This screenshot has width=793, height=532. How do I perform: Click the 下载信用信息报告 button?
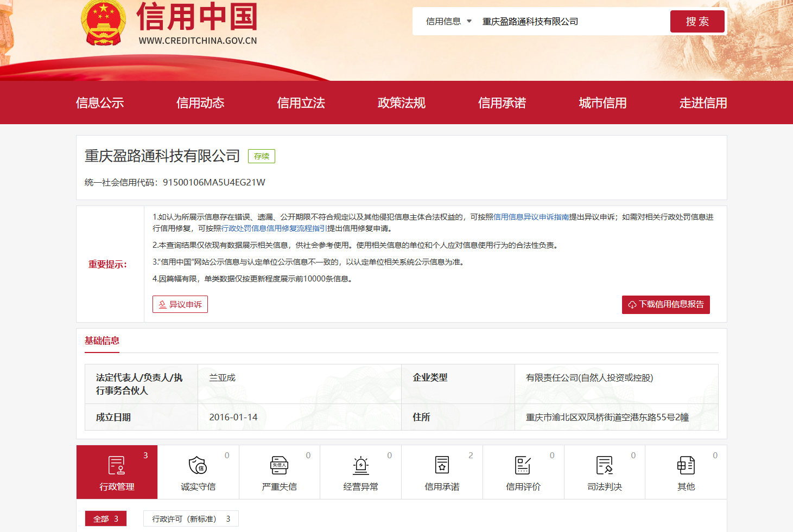[x=665, y=305]
